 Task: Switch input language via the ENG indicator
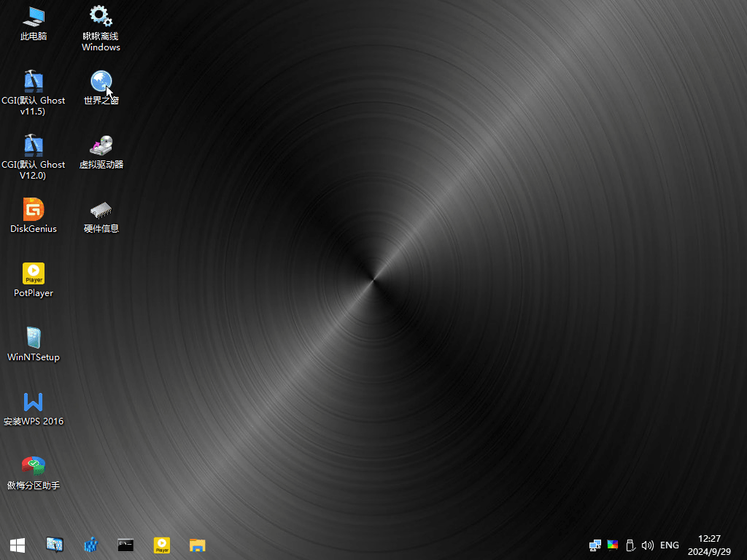669,545
